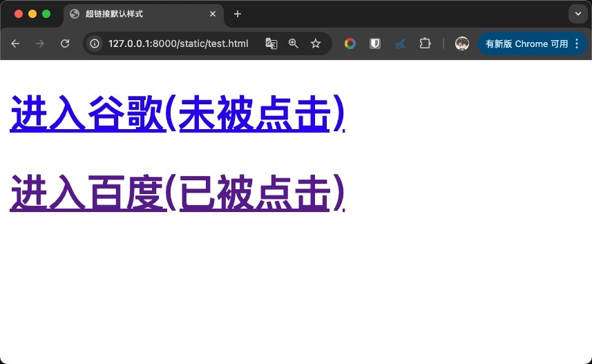Follow the 进入谷歌(未被点击) link
The height and width of the screenshot is (364, 592).
[x=178, y=113]
